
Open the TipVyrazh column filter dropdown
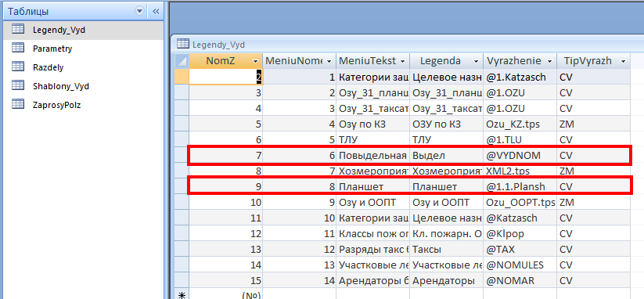point(623,61)
